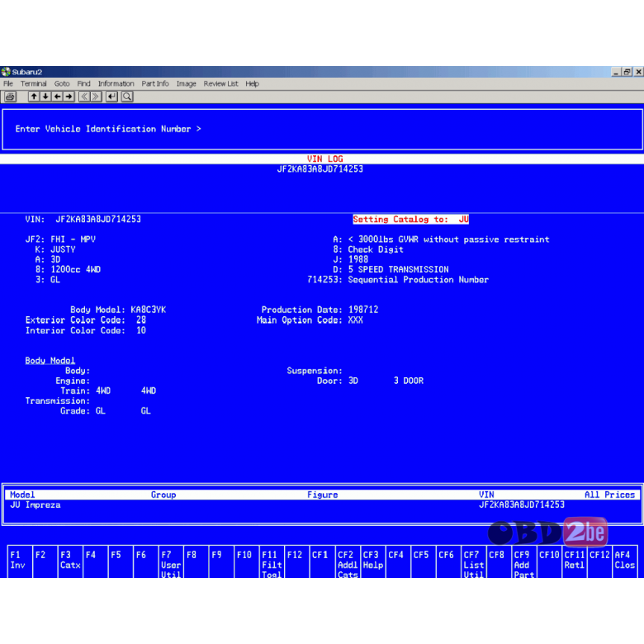Click the JU Impreza model entry
644x644 pixels.
[36, 504]
